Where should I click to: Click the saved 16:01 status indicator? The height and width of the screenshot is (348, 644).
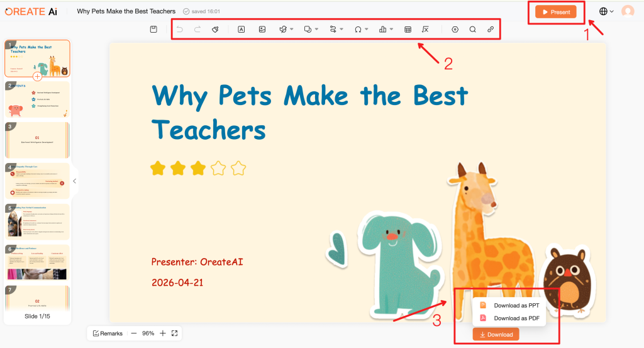202,11
